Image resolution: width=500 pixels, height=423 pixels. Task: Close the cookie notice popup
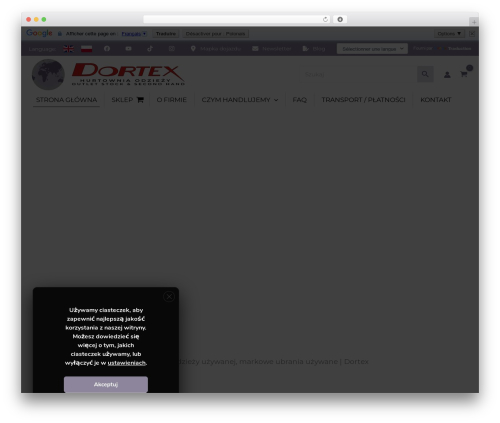coord(169,296)
